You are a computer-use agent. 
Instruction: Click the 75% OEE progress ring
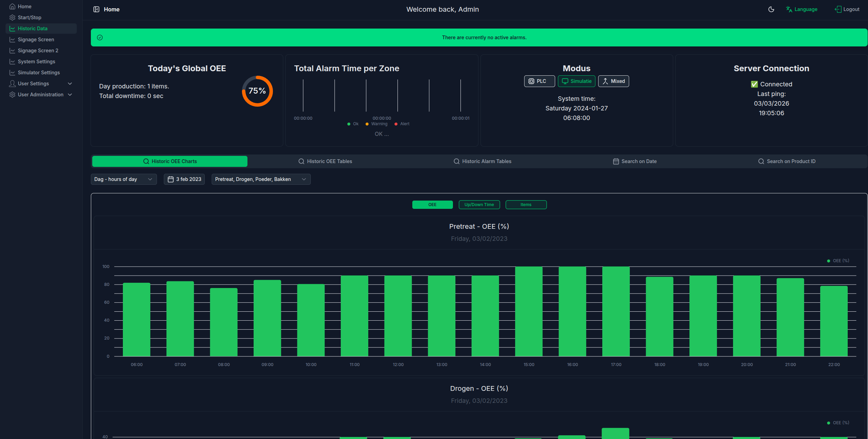coord(257,91)
